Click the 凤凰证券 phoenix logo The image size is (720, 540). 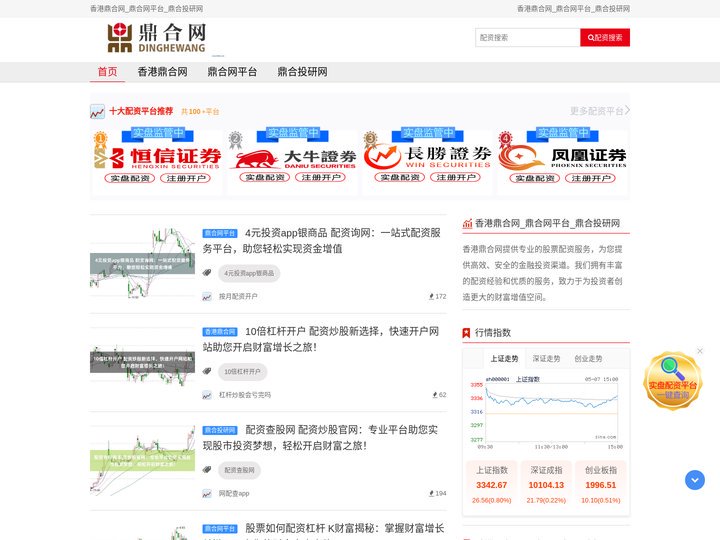click(562, 158)
